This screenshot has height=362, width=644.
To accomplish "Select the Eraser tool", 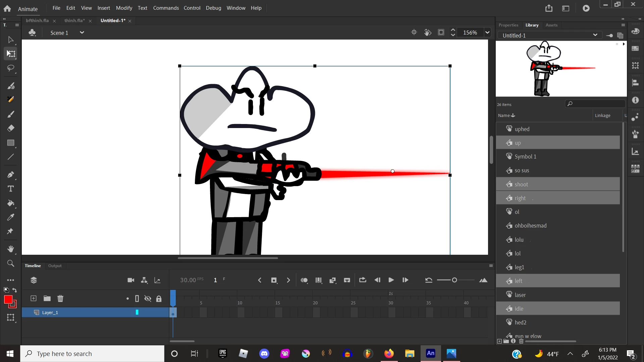I will (11, 128).
